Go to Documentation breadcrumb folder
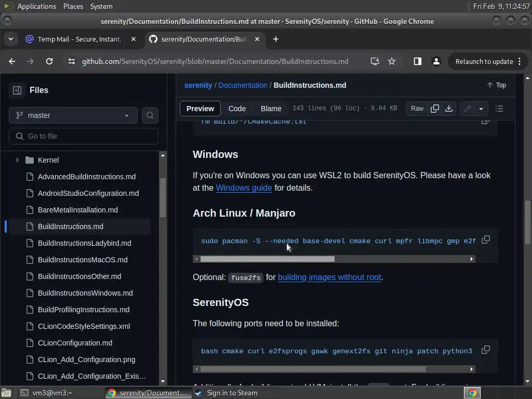532x399 pixels. tap(243, 85)
